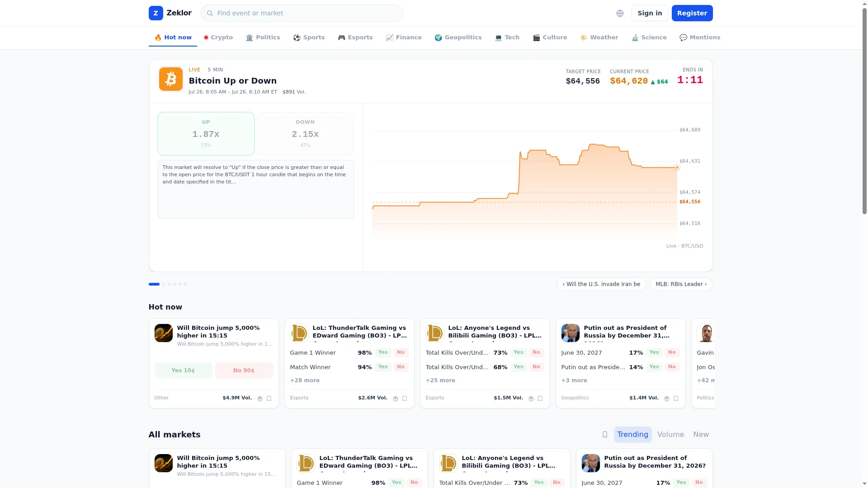Image resolution: width=868 pixels, height=488 pixels.
Task: Go to next featured MLB: RBIs Leader
Action: pyautogui.click(x=681, y=284)
